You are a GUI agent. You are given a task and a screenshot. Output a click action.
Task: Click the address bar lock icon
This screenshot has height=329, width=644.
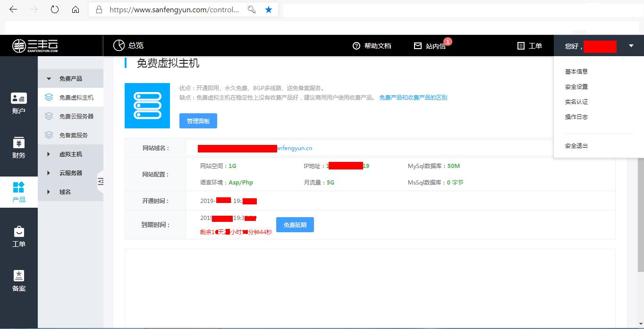(99, 9)
